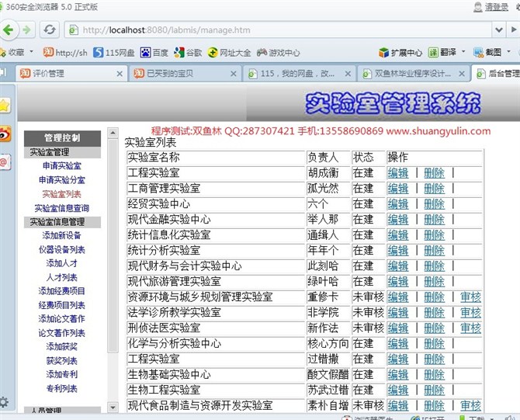Open the 百度 bookmark

point(154,53)
